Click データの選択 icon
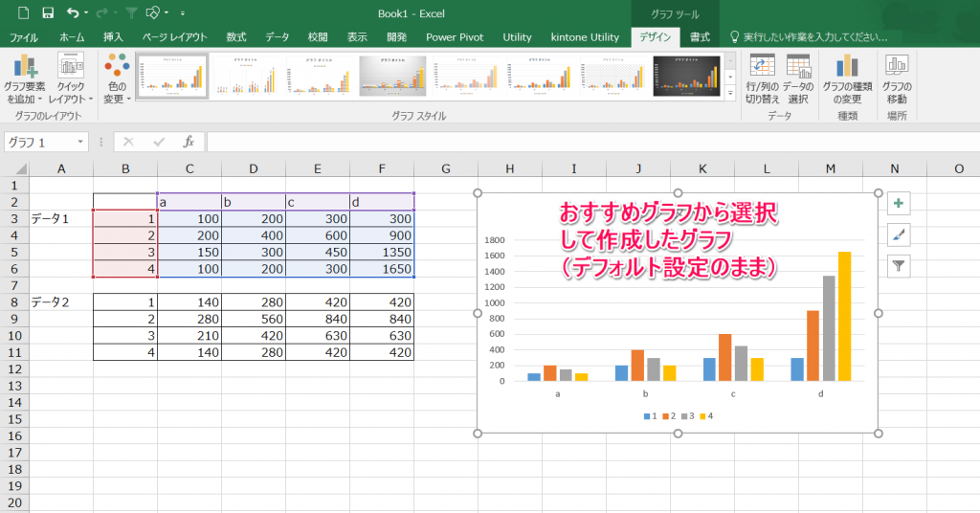Screen dimensions: 980x513 pos(798,79)
